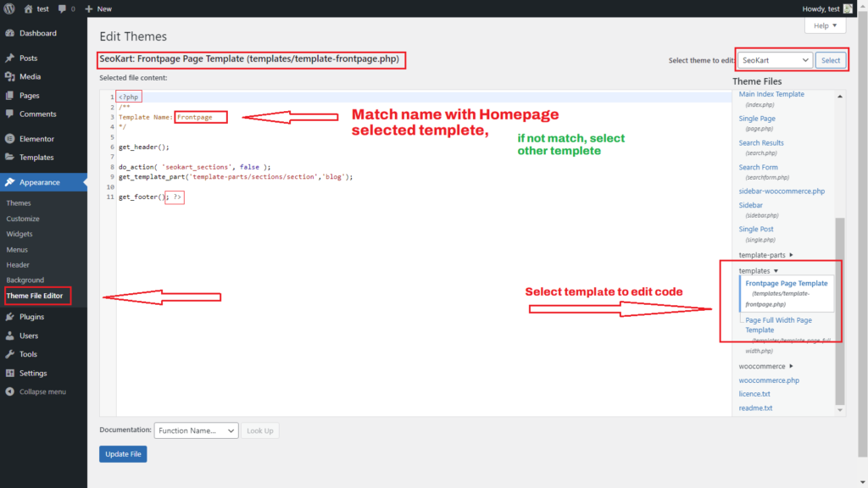Open the SeoKart theme select dropdown

pos(775,60)
